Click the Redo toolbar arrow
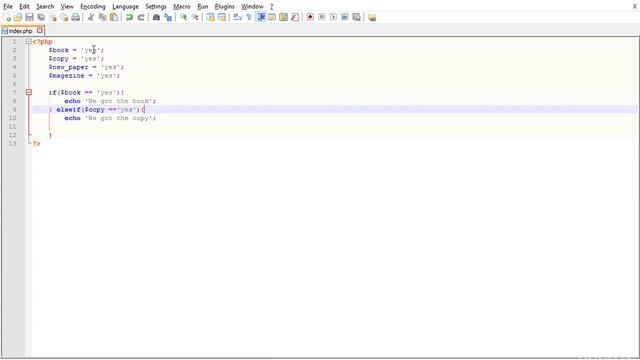The height and width of the screenshot is (360, 640). pyautogui.click(x=141, y=17)
